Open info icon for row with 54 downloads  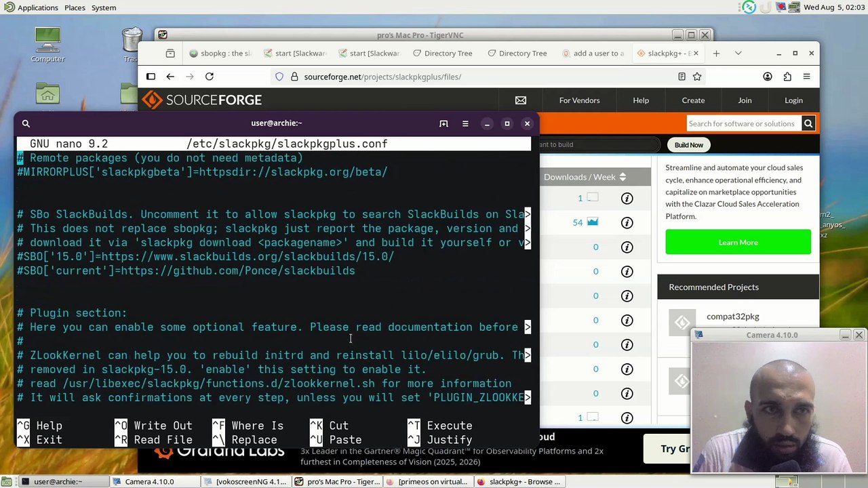pyautogui.click(x=627, y=222)
